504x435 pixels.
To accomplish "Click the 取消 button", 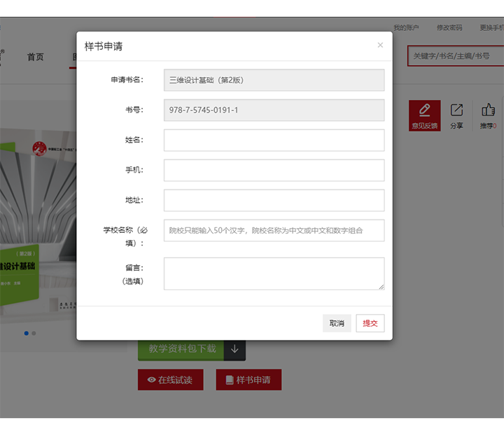I will coord(337,323).
